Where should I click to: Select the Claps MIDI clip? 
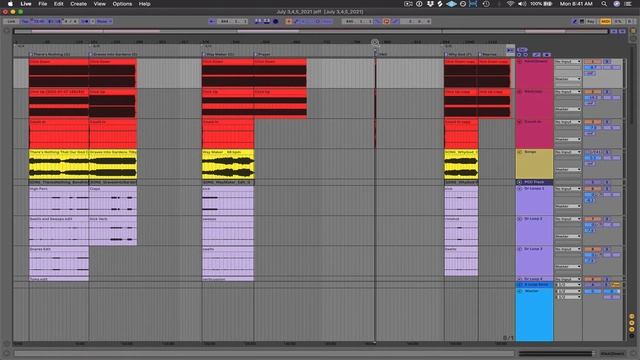click(x=113, y=200)
